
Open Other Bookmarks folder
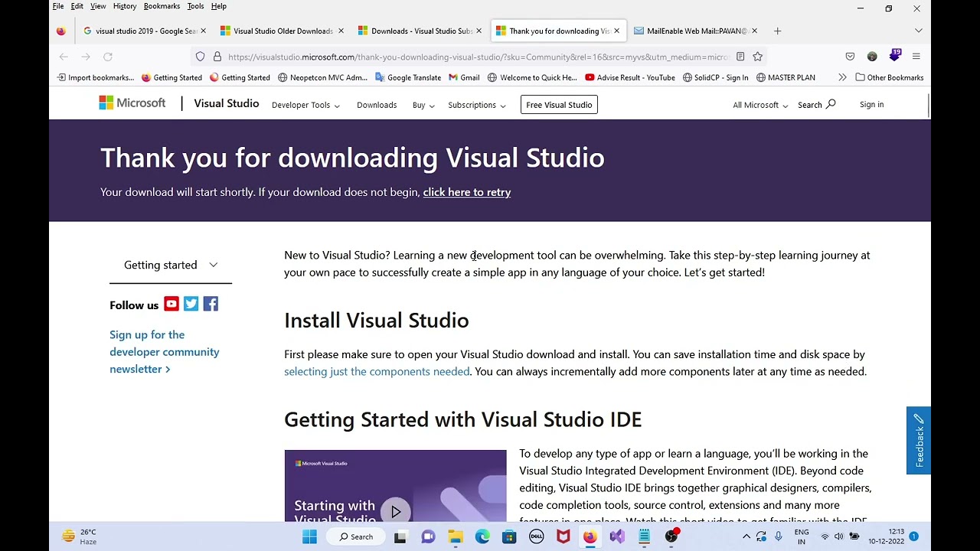[x=889, y=77]
